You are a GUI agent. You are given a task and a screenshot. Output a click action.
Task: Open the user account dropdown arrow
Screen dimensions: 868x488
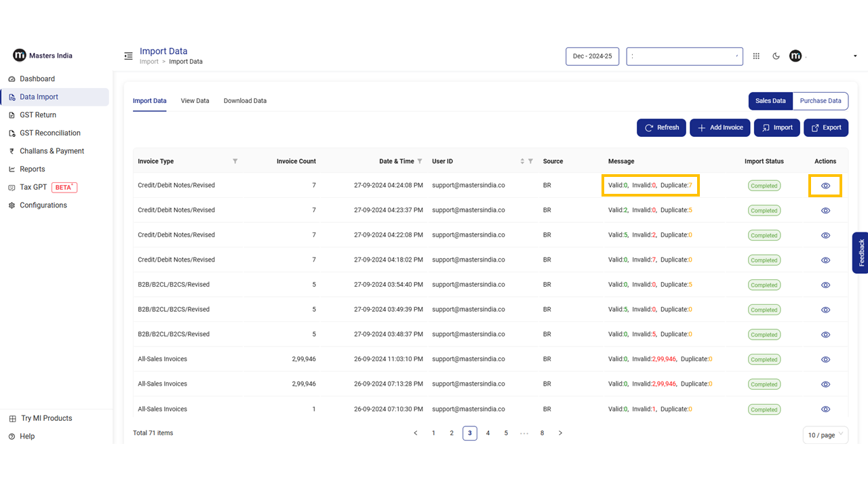point(854,56)
